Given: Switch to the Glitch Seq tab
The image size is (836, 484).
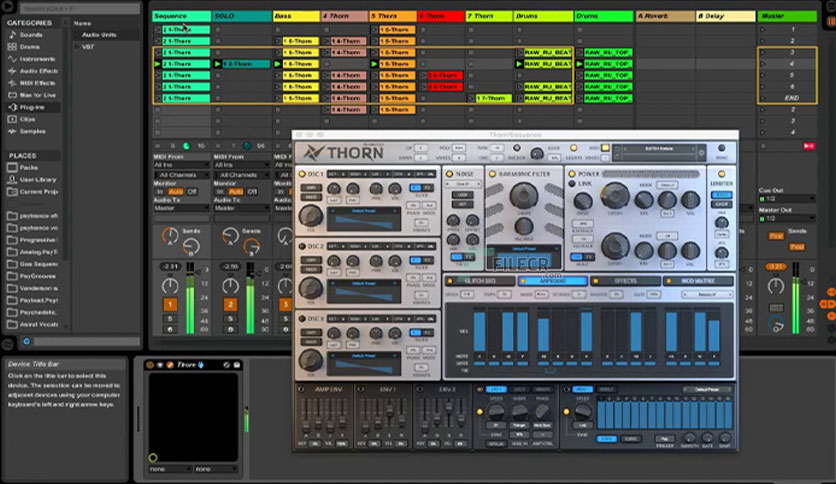Looking at the screenshot, I should (479, 281).
